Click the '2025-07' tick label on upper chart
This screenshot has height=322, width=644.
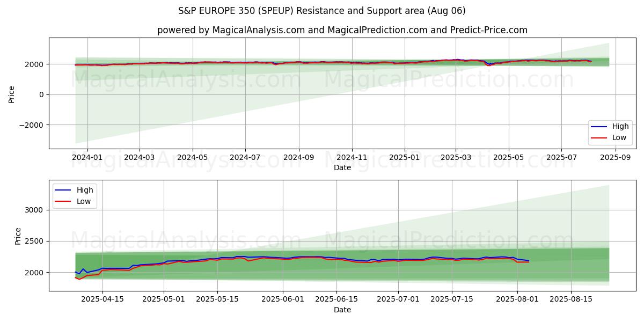click(561, 158)
